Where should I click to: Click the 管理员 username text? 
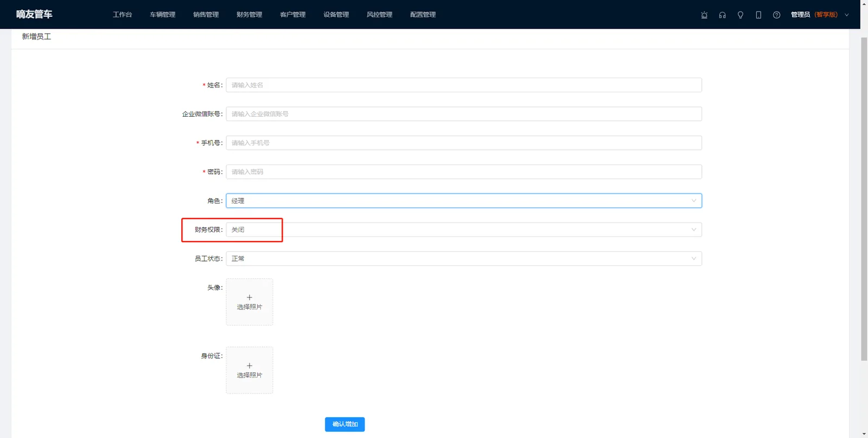(x=800, y=15)
